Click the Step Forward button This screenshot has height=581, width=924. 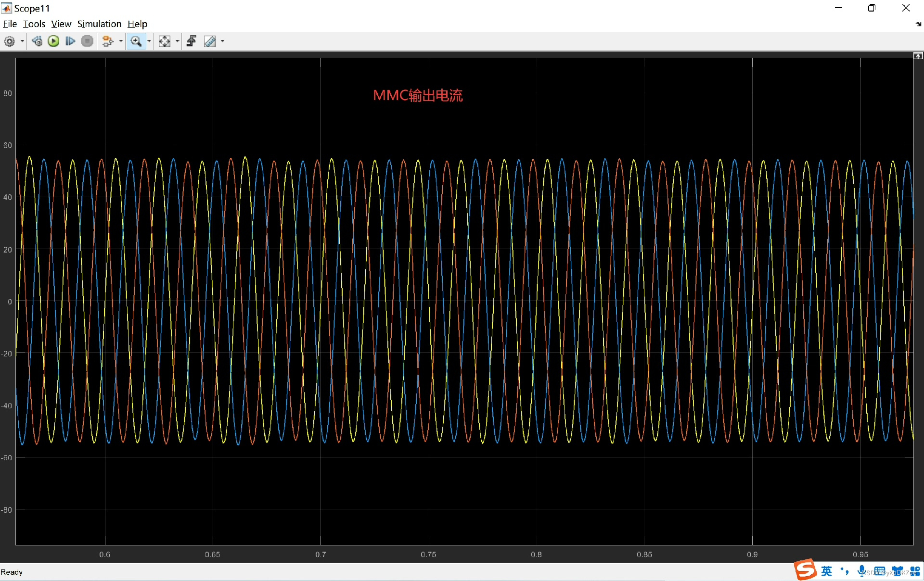pos(70,41)
